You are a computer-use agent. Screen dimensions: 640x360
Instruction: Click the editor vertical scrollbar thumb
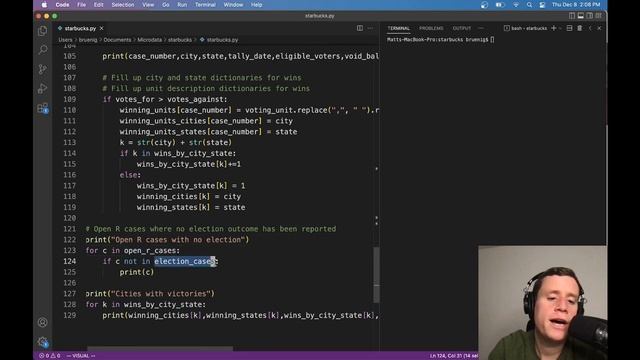[x=376, y=275]
